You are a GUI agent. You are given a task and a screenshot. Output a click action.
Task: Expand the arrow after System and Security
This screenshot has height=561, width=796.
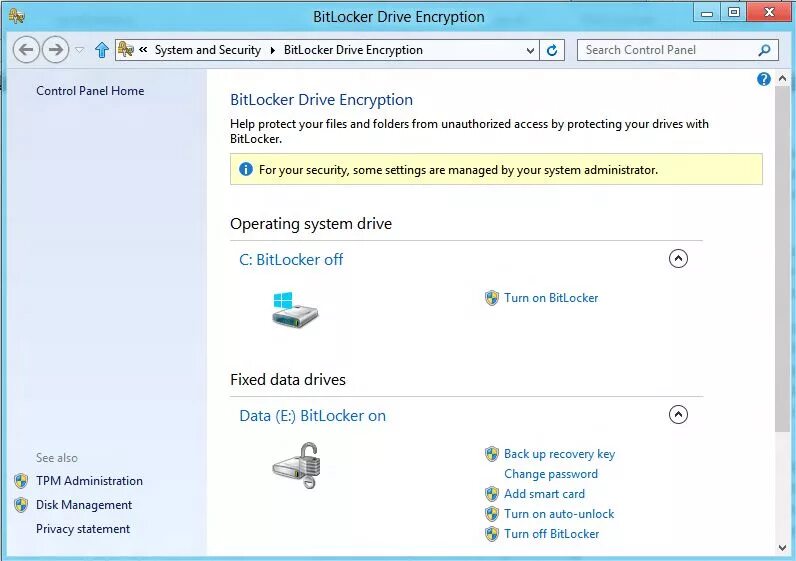point(273,50)
